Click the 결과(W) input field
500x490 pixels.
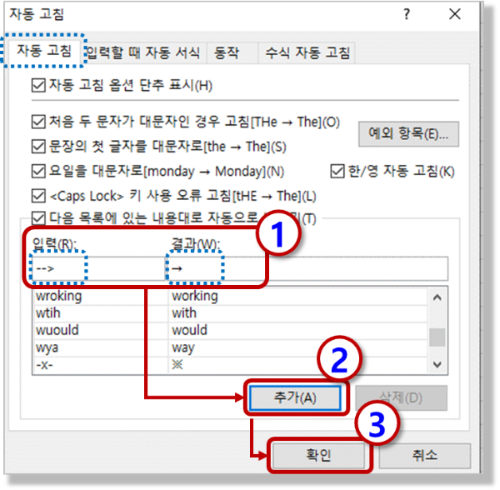(x=307, y=268)
